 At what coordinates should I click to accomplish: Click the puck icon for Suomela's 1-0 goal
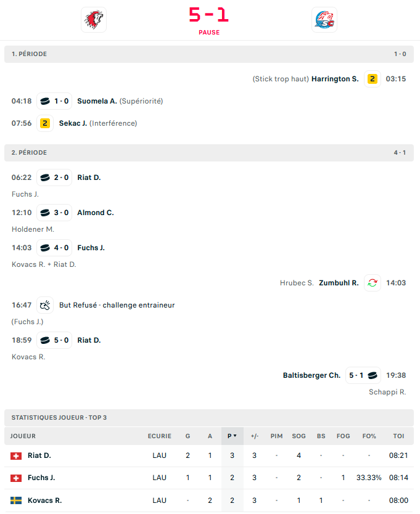(45, 101)
